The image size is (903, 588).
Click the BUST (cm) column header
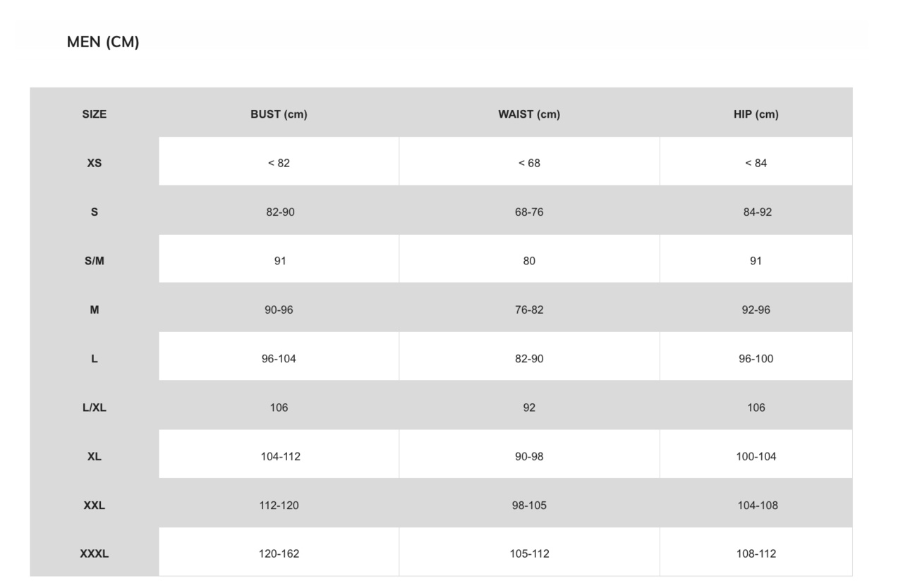[279, 114]
